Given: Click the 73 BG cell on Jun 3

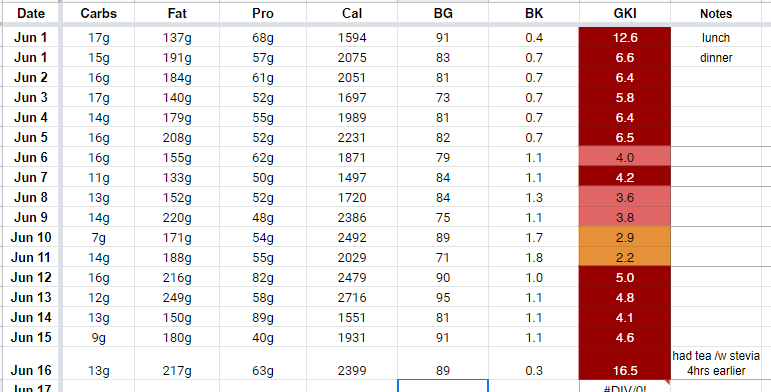Looking at the screenshot, I should click(443, 97).
